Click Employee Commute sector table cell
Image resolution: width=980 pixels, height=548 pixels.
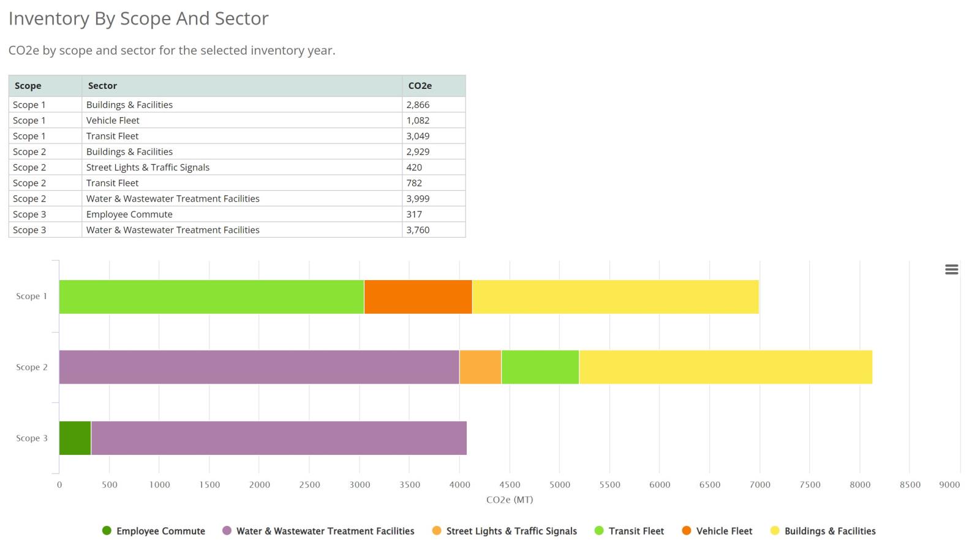click(242, 214)
